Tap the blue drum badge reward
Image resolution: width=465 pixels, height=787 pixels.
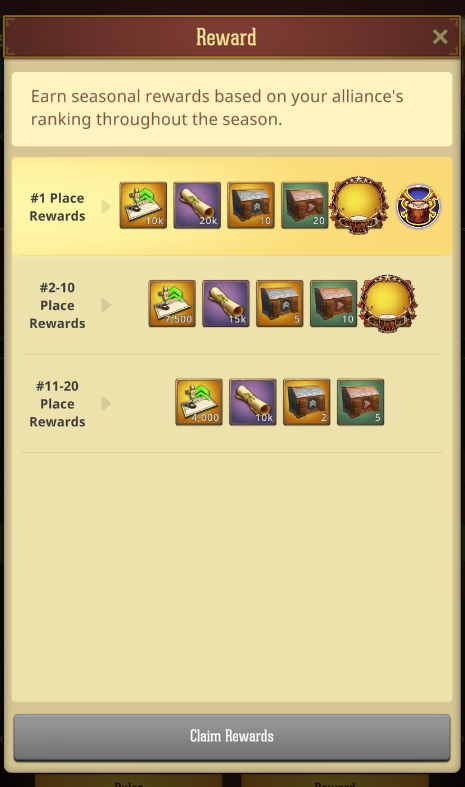(419, 206)
